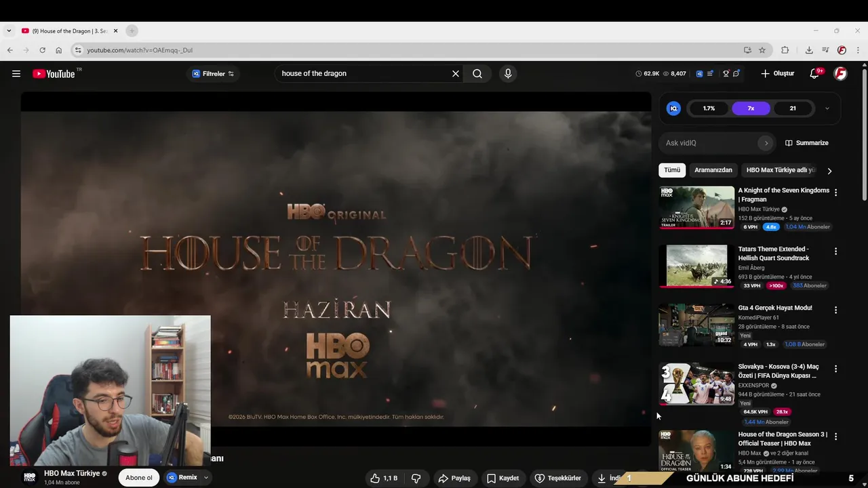This screenshot has width=868, height=488.
Task: Open Slovakya - Kosova match thumbnail
Action: click(x=696, y=384)
